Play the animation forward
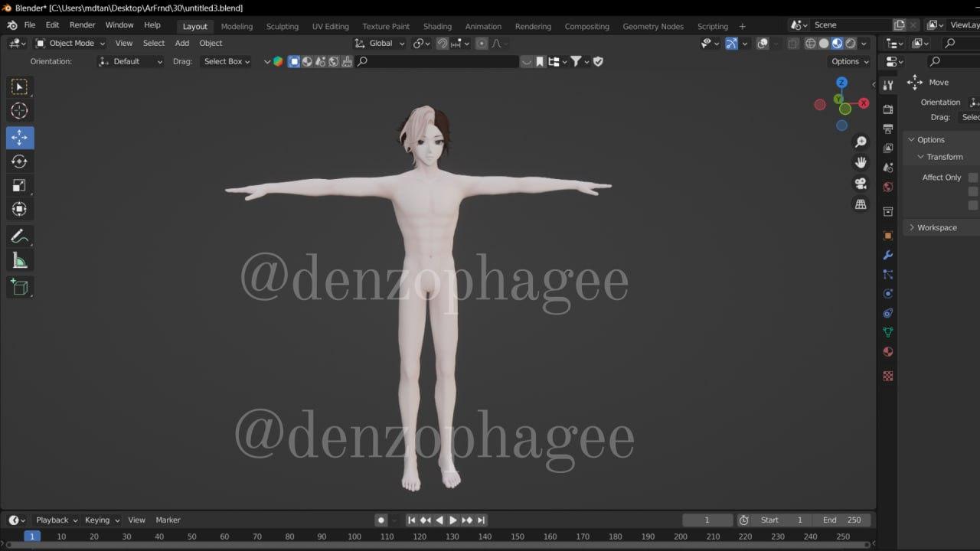This screenshot has width=980, height=551. tap(453, 520)
